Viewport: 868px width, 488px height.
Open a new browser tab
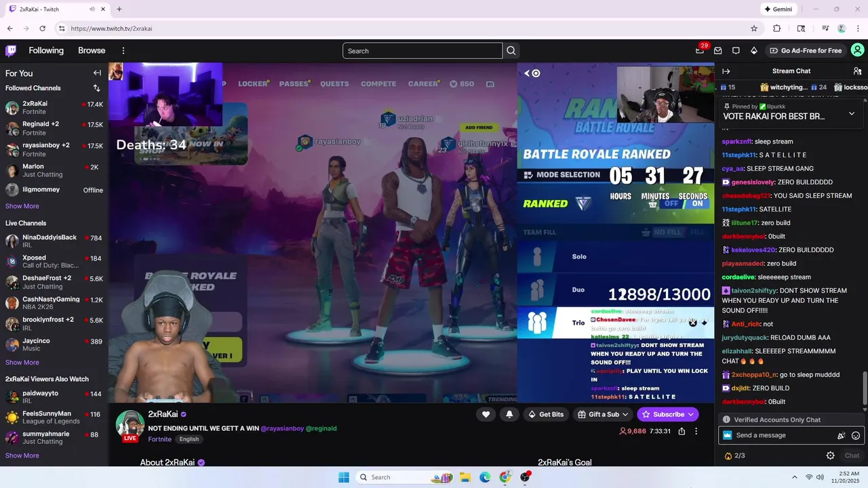pos(119,9)
